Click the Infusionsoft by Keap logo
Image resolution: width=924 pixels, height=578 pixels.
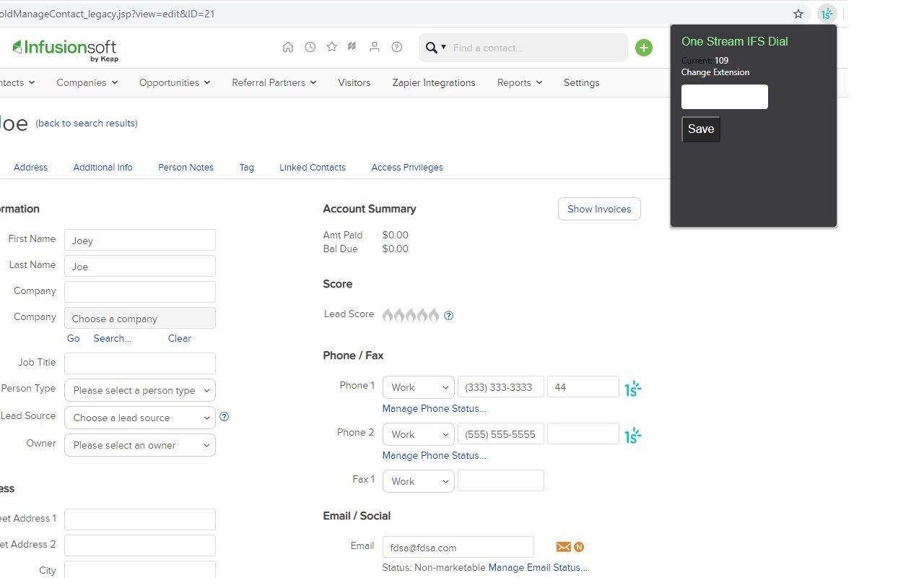coord(65,50)
